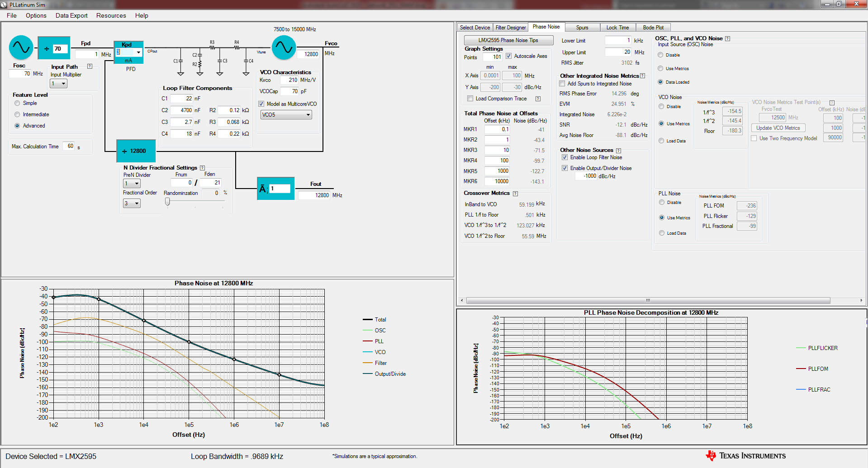Open help for Other Integrated Noise Metrics
The width and height of the screenshot is (868, 468).
[642, 76]
